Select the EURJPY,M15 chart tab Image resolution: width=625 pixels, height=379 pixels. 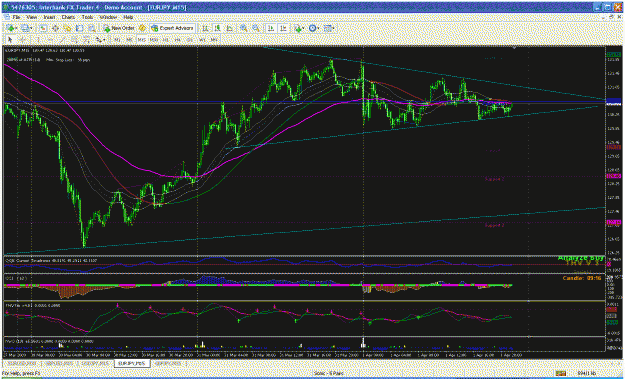132,363
